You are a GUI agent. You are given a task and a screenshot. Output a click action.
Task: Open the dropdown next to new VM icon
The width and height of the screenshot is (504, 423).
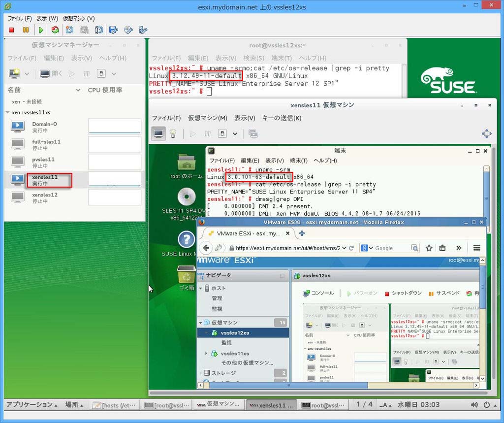pos(27,74)
